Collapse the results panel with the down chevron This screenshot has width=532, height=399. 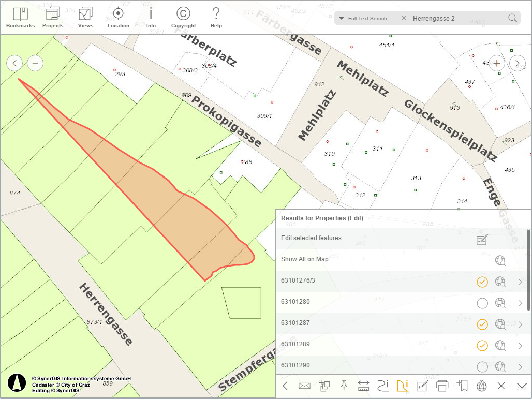pyautogui.click(x=522, y=386)
